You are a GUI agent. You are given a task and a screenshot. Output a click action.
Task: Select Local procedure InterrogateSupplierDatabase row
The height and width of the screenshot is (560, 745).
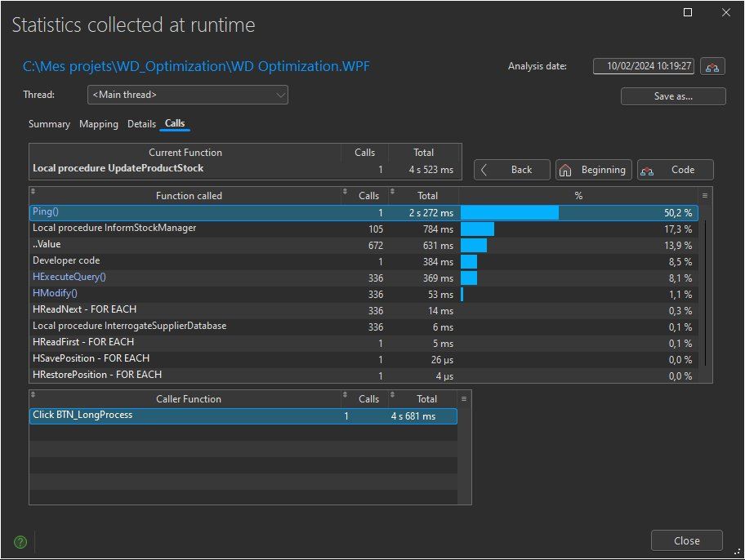[364, 327]
